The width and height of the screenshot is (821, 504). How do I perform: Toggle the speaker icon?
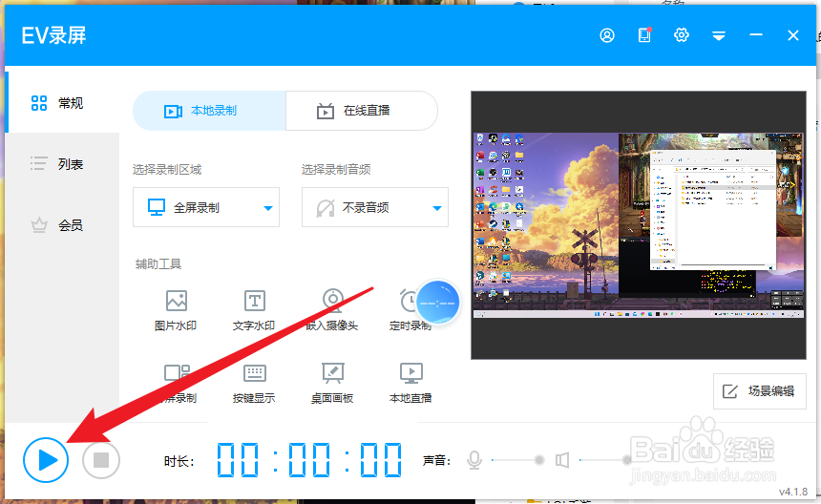point(562,460)
